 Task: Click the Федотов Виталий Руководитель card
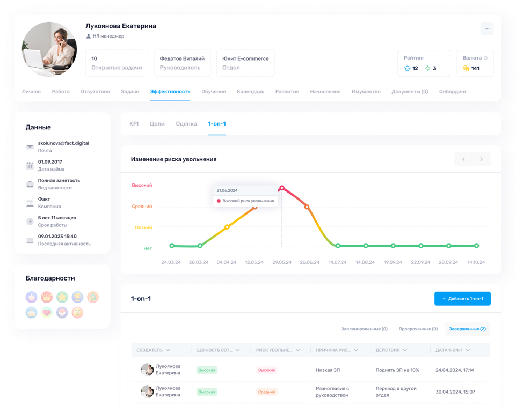182,63
